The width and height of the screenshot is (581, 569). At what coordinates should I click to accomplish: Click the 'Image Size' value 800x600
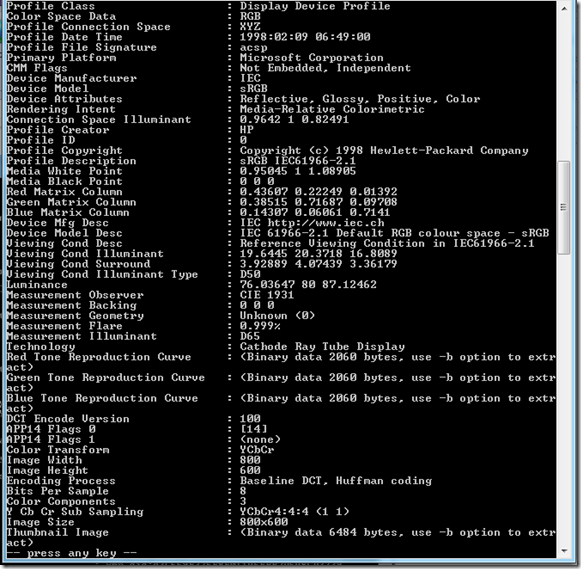point(264,522)
